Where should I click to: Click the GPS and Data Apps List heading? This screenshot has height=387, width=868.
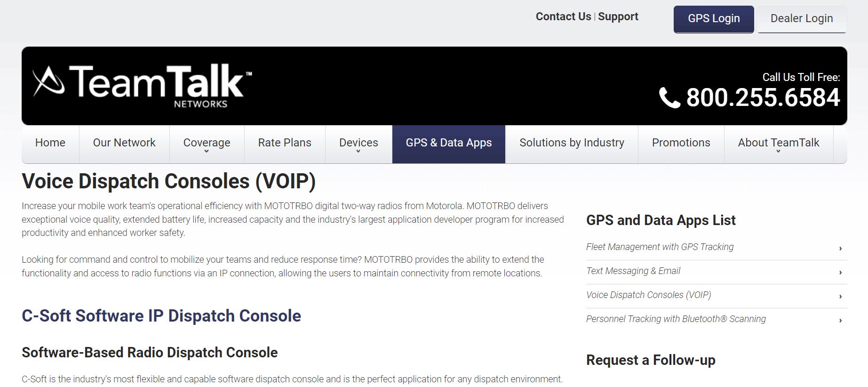point(661,220)
